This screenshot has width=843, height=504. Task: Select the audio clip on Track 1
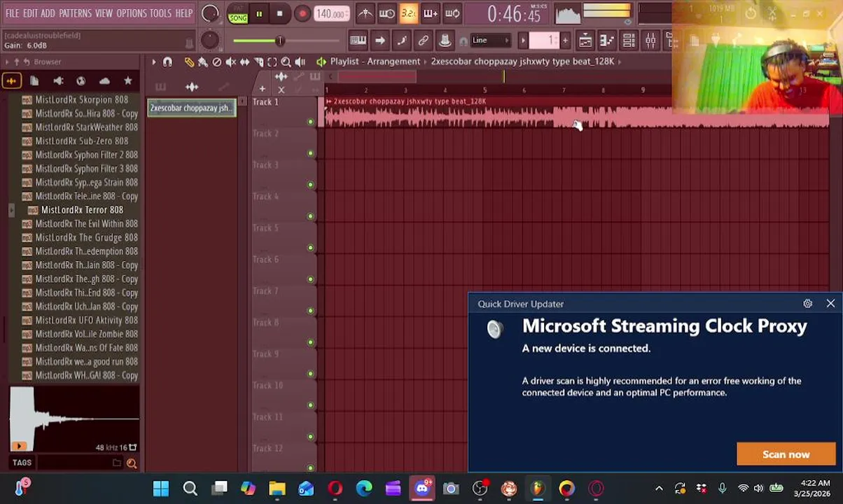click(576, 112)
